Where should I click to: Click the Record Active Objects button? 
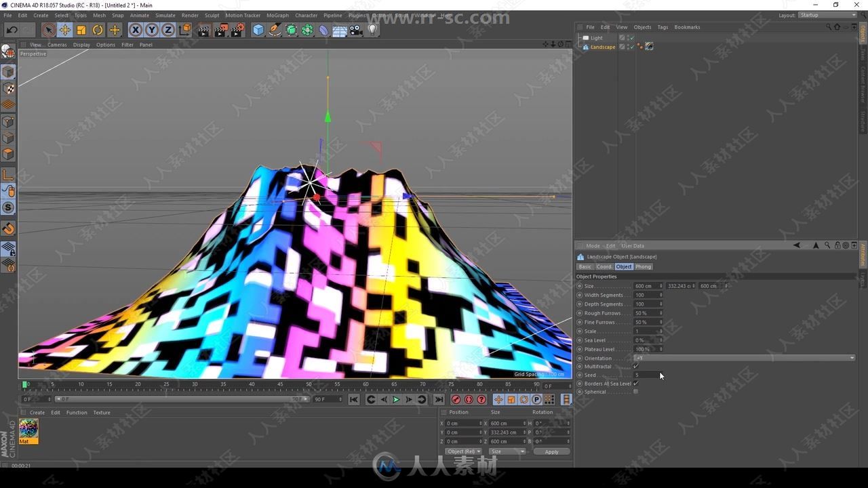point(456,400)
